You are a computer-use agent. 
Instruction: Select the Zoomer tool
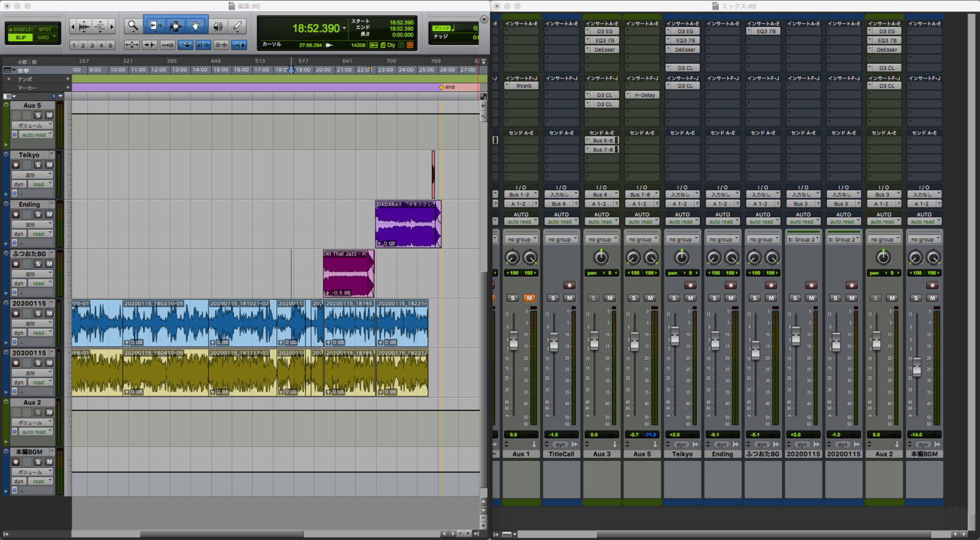(133, 26)
